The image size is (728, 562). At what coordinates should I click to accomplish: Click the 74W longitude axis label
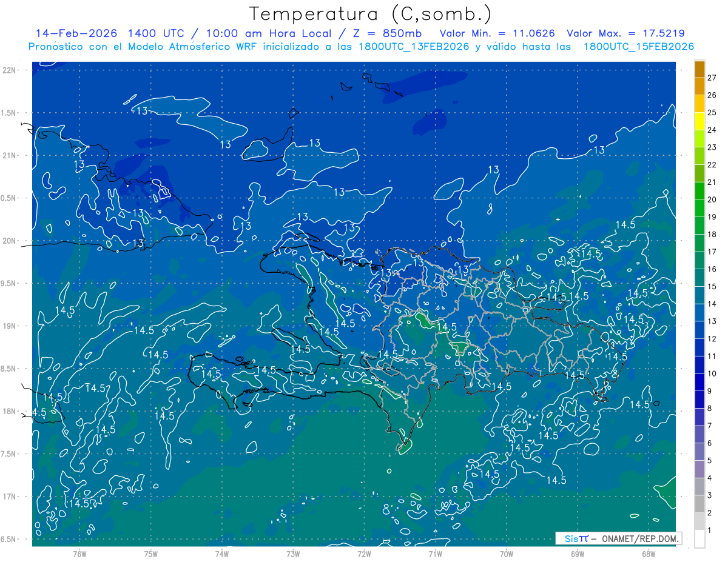click(222, 554)
